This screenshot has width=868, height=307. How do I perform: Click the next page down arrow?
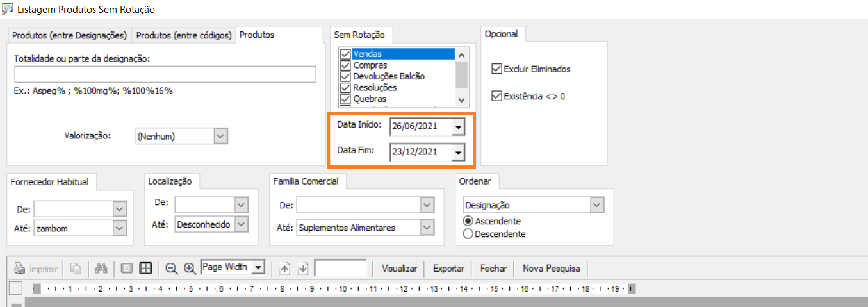click(x=304, y=269)
